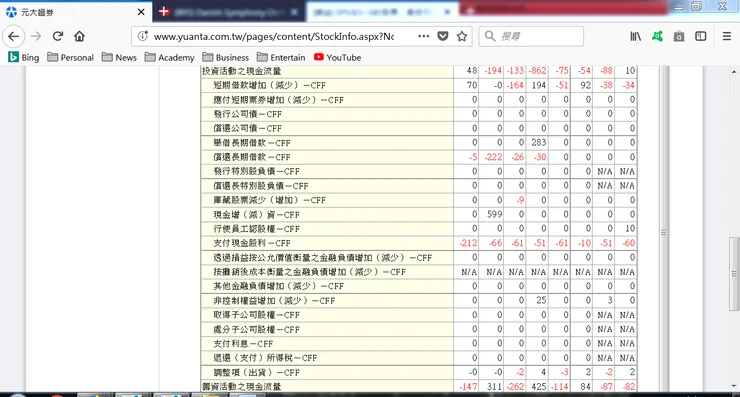Open the Business bookmarks folder
The image size is (740, 397).
[x=226, y=57]
